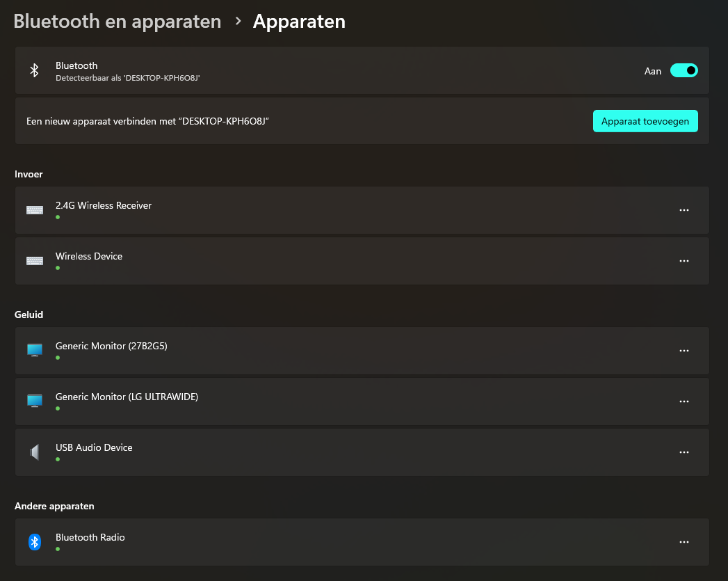Click the Apparaten breadcrumb title
This screenshot has width=728, height=581.
[299, 22]
